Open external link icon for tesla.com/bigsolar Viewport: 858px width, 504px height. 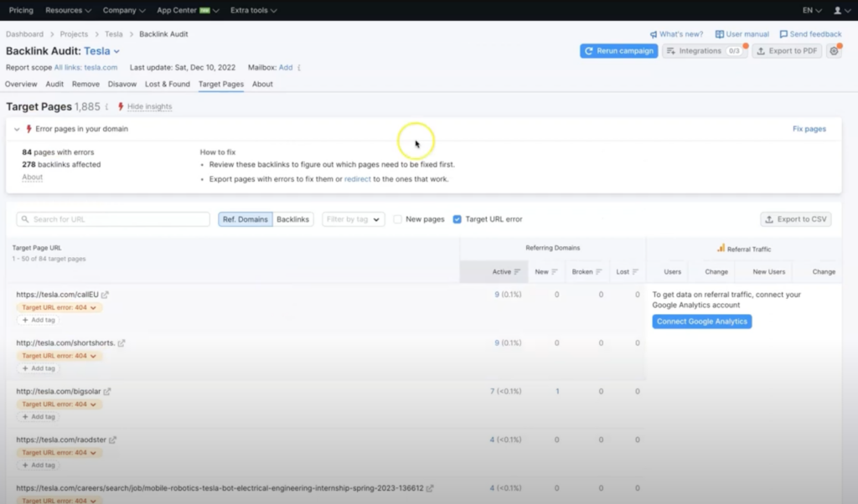pos(107,391)
